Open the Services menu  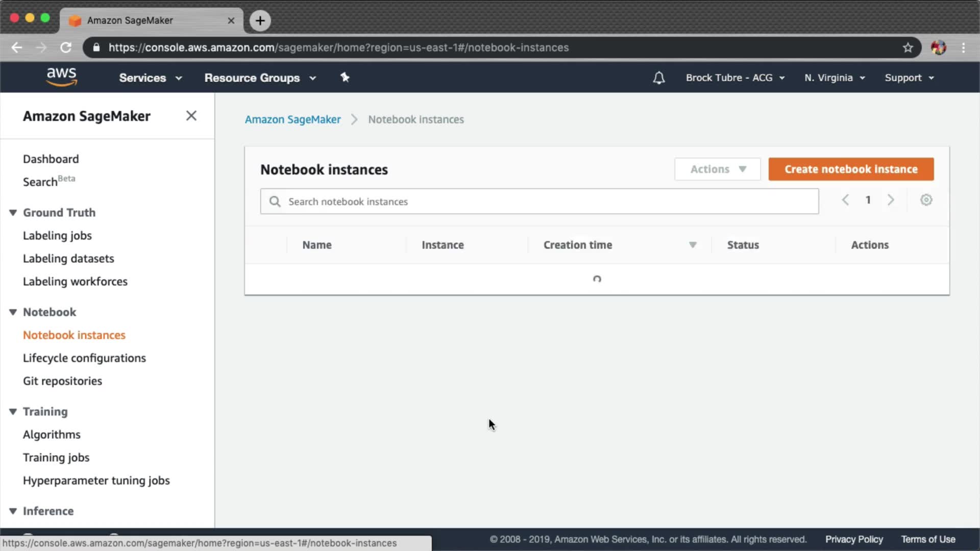150,78
